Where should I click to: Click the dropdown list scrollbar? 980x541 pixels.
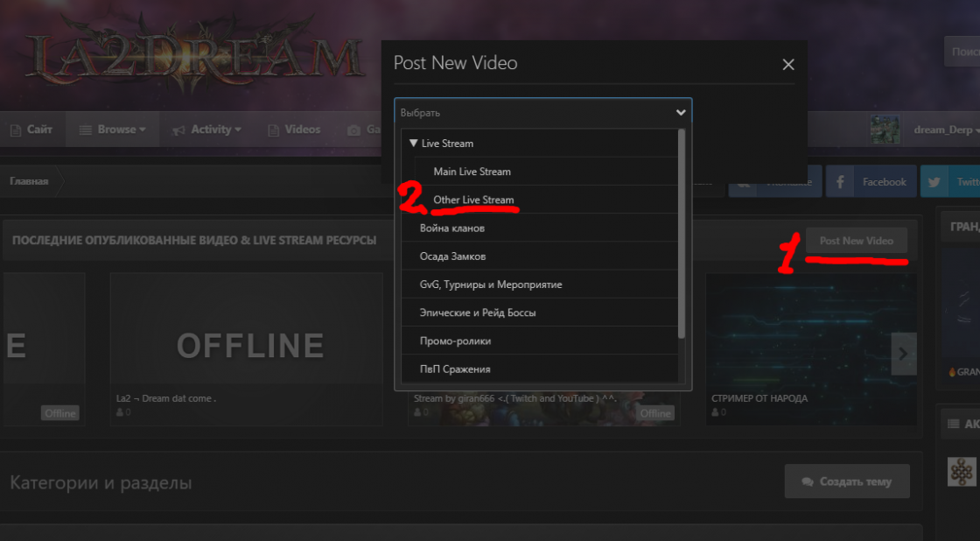(x=682, y=233)
